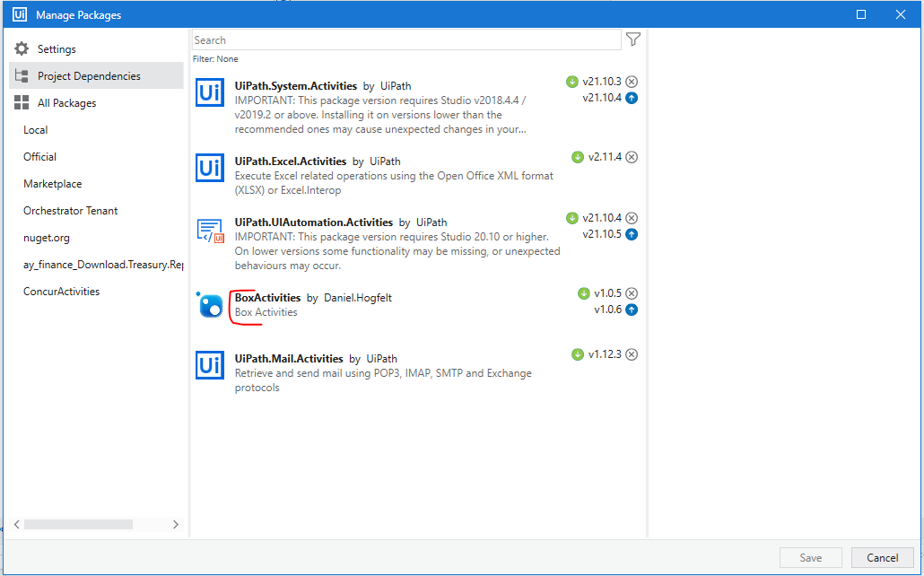The height and width of the screenshot is (576, 924).
Task: Update BoxActivities to v1.0.6 arrow icon
Action: 632,310
